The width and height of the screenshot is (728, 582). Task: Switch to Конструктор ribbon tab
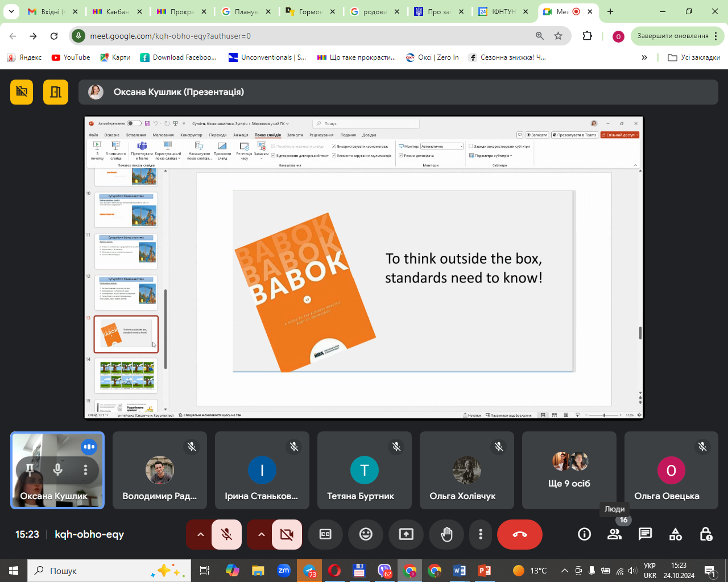191,135
